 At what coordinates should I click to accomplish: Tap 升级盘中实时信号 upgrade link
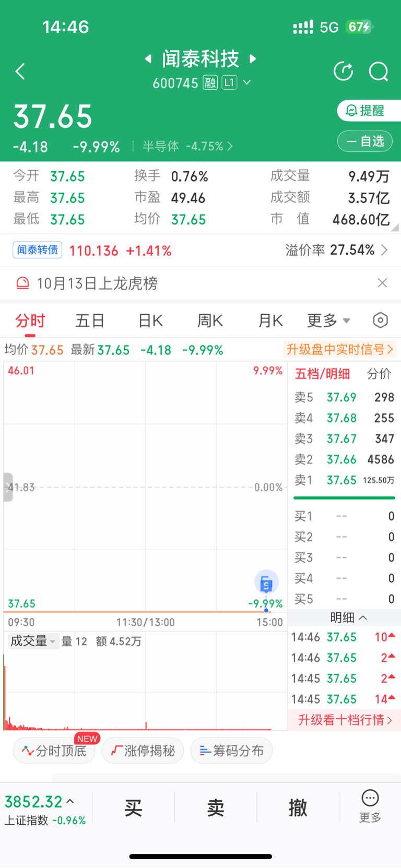click(x=339, y=349)
